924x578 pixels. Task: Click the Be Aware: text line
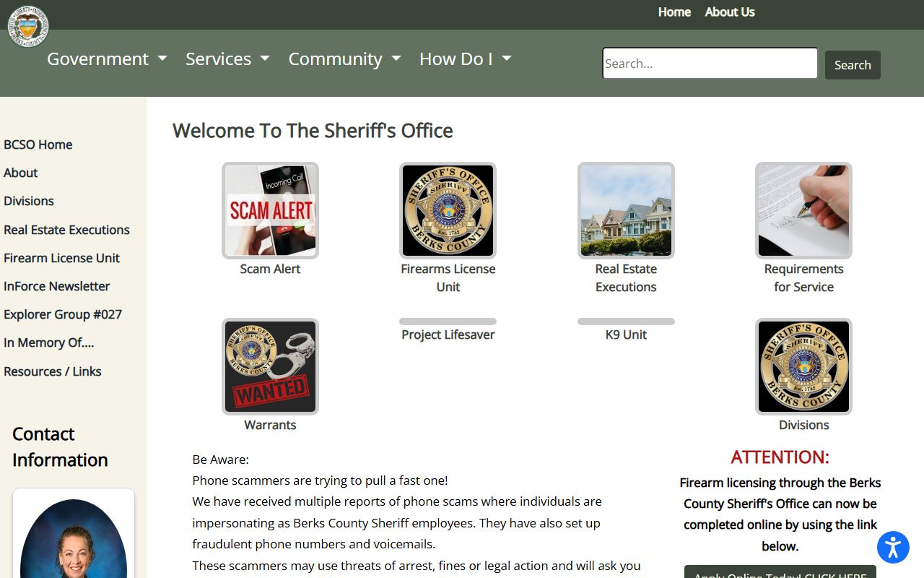pos(220,460)
